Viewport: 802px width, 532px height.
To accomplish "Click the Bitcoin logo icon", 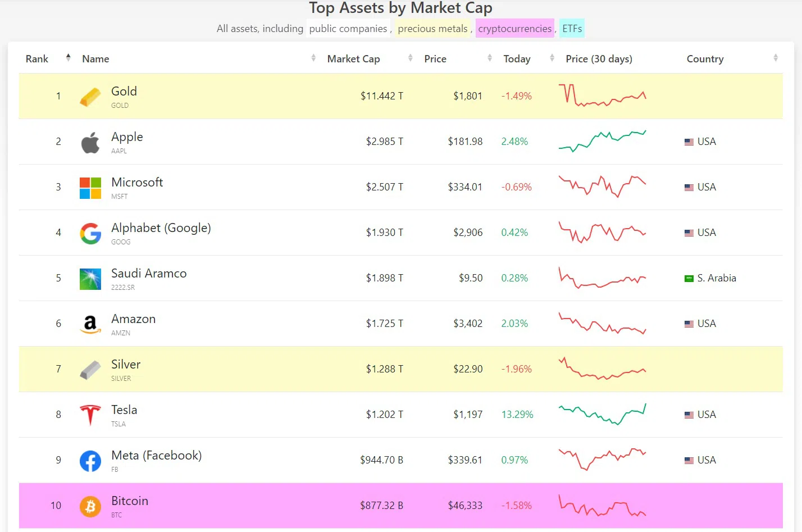I will (x=90, y=506).
